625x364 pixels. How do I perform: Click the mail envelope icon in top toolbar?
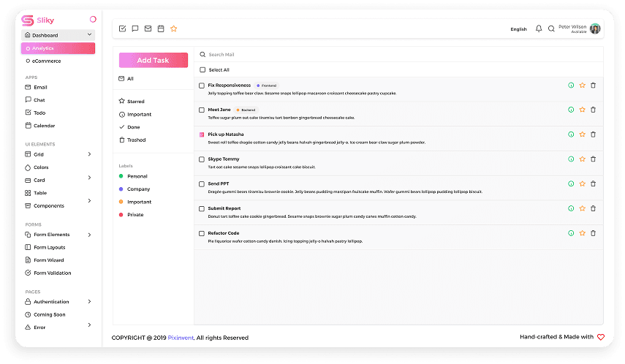(148, 29)
